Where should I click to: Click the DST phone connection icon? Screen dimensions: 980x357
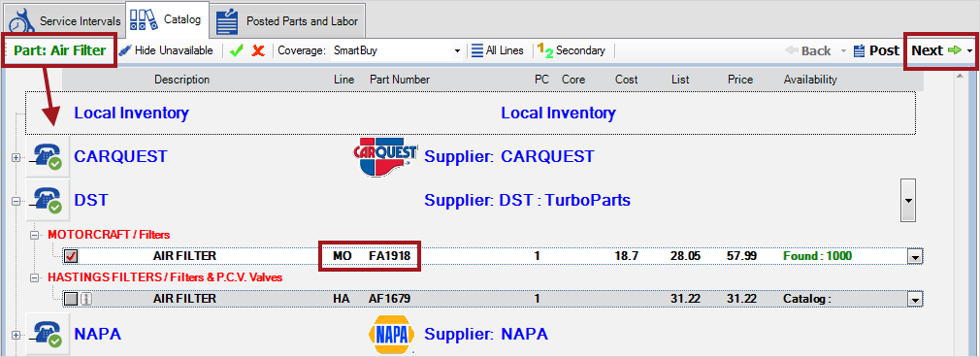[48, 200]
